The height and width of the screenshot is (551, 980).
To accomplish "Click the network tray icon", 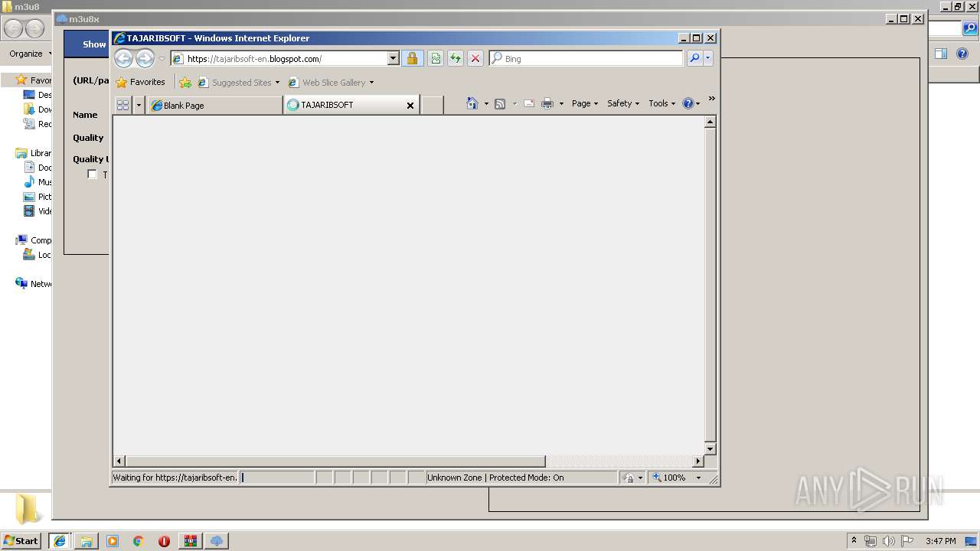I will [x=871, y=541].
